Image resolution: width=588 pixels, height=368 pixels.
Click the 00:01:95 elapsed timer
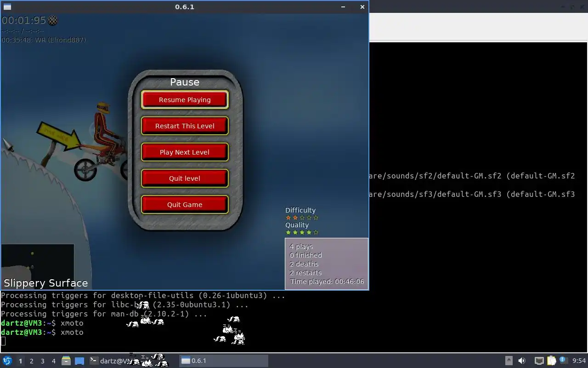24,20
